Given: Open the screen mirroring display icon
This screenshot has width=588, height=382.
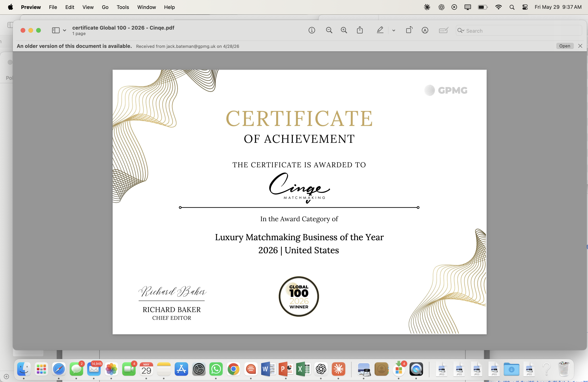Looking at the screenshot, I should click(467, 7).
